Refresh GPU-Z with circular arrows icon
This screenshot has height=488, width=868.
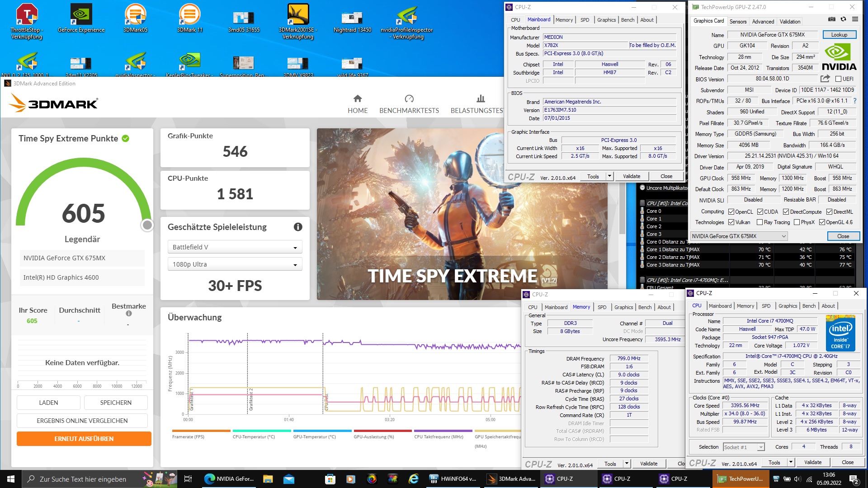(x=843, y=19)
